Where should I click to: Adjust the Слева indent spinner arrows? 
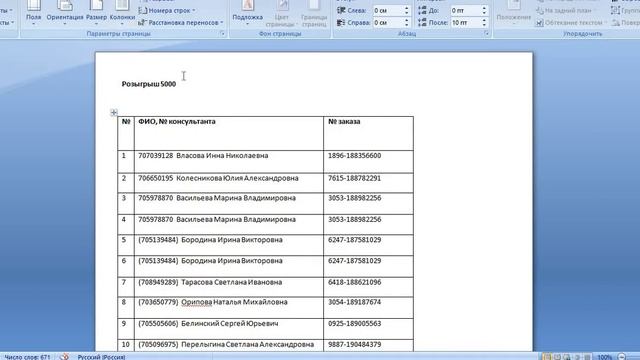tap(407, 10)
